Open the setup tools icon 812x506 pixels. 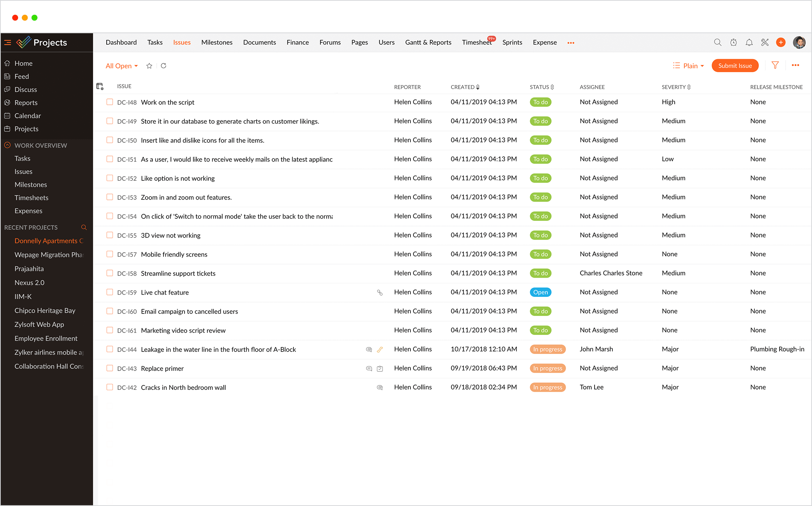(765, 42)
